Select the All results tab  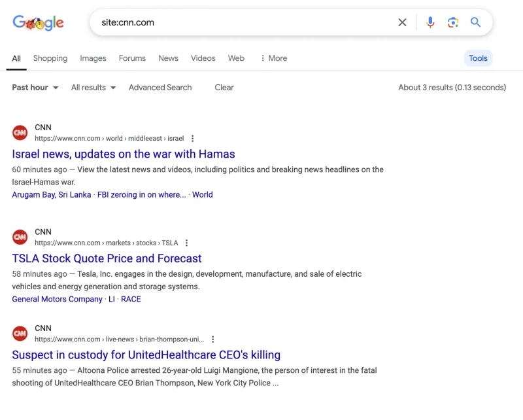coord(16,58)
